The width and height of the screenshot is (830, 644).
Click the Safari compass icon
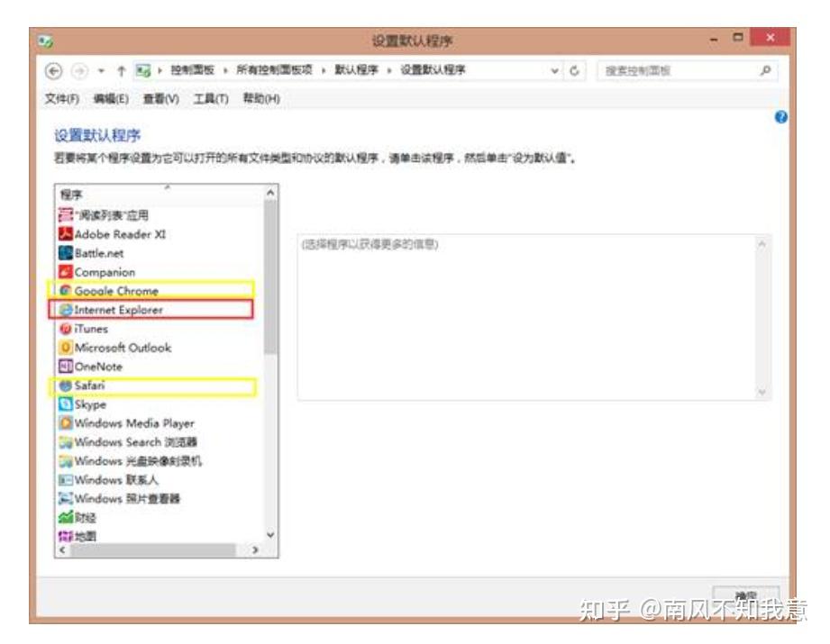pos(65,385)
